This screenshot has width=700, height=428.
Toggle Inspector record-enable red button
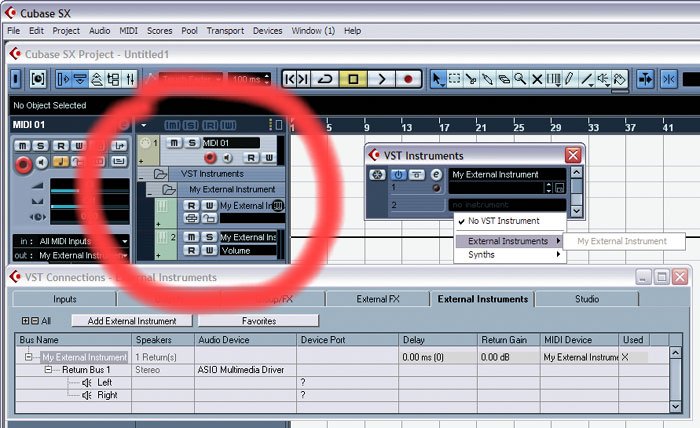click(23, 164)
